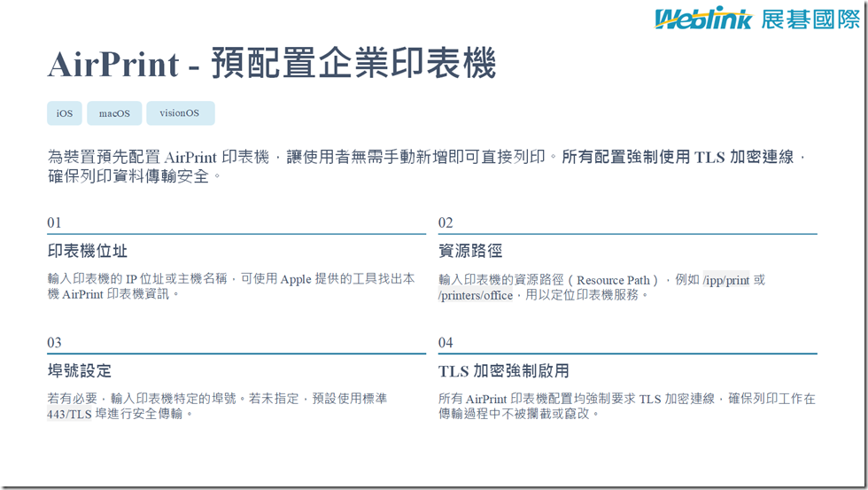Click the AirPrint - 預配置企業印表機 title

(x=272, y=64)
